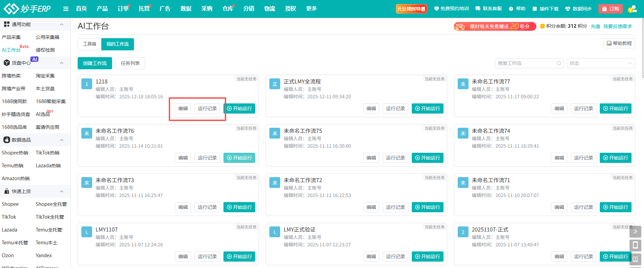Open 运行记录 for 未命名工作流73
This screenshot has width=644, height=268.
[x=207, y=207]
